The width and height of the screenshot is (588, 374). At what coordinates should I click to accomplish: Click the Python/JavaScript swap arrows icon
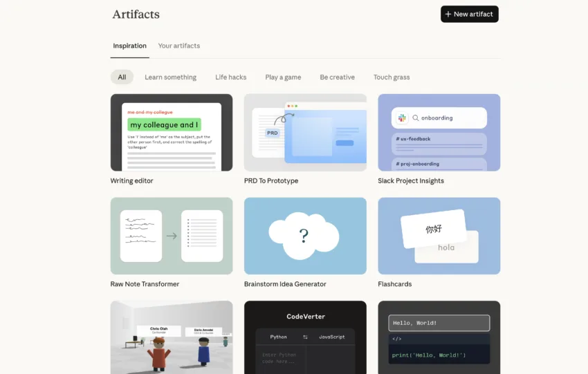coord(305,337)
